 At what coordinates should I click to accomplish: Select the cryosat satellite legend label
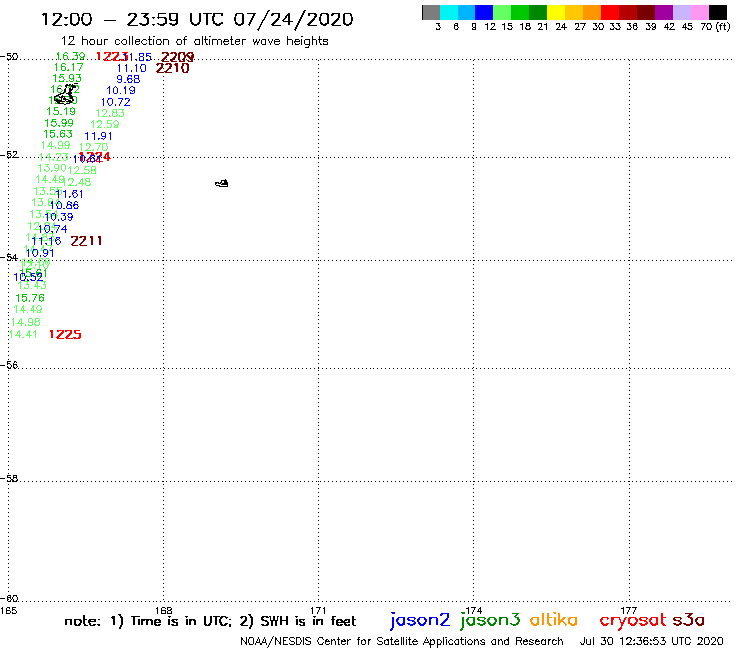632,620
